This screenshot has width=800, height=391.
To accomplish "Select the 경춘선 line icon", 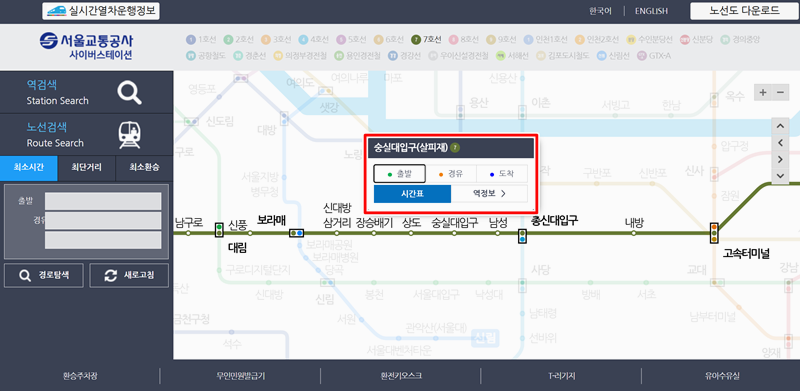I will 238,55.
